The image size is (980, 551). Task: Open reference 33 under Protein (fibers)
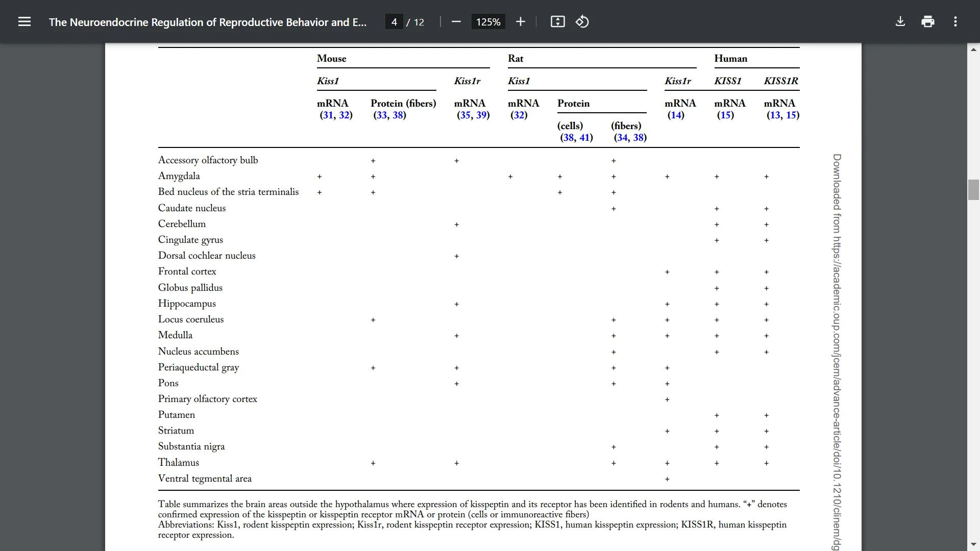tap(381, 115)
